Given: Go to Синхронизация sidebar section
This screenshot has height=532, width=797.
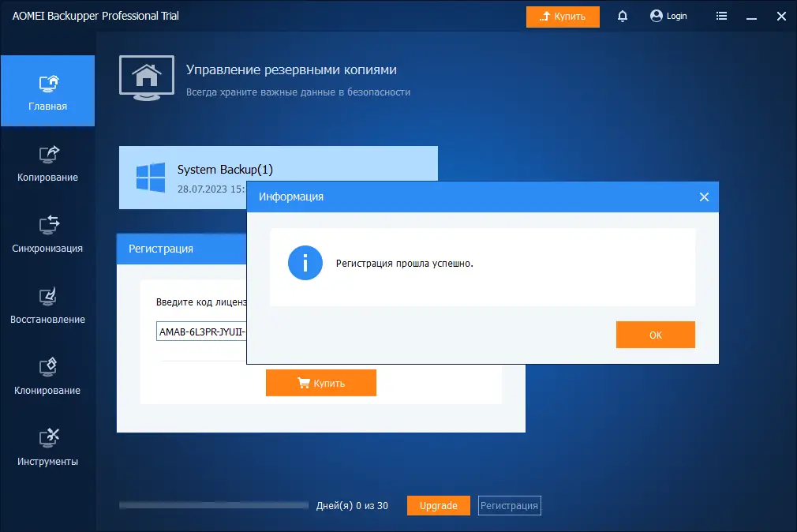Looking at the screenshot, I should pos(48,234).
